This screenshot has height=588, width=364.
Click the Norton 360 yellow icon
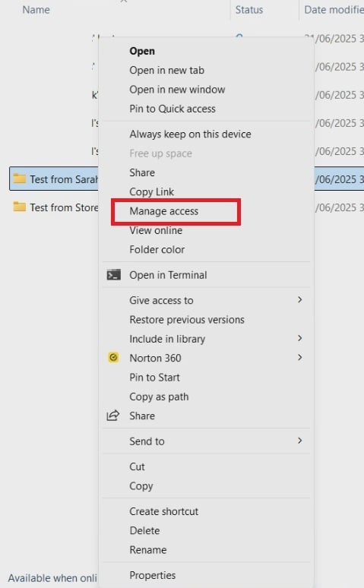pos(113,358)
